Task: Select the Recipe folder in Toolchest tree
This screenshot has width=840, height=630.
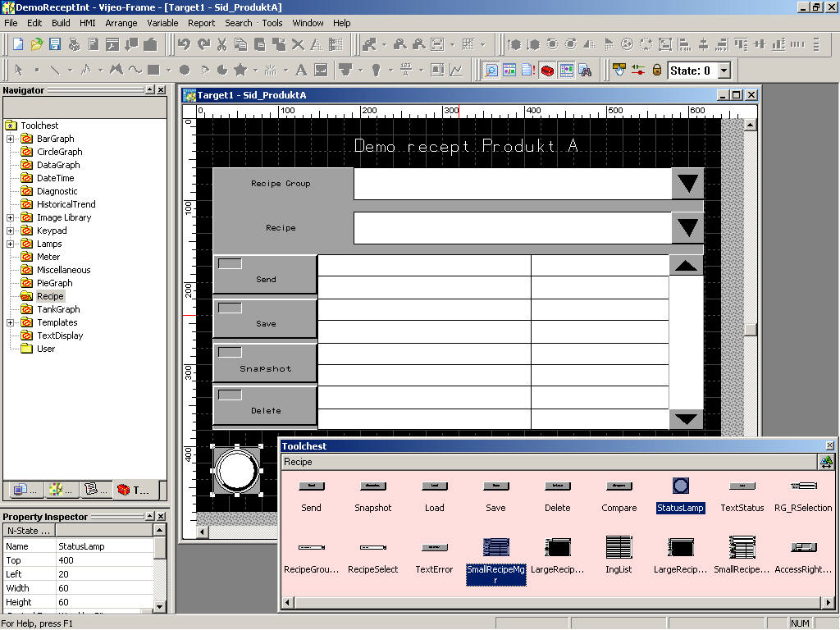Action: tap(50, 296)
